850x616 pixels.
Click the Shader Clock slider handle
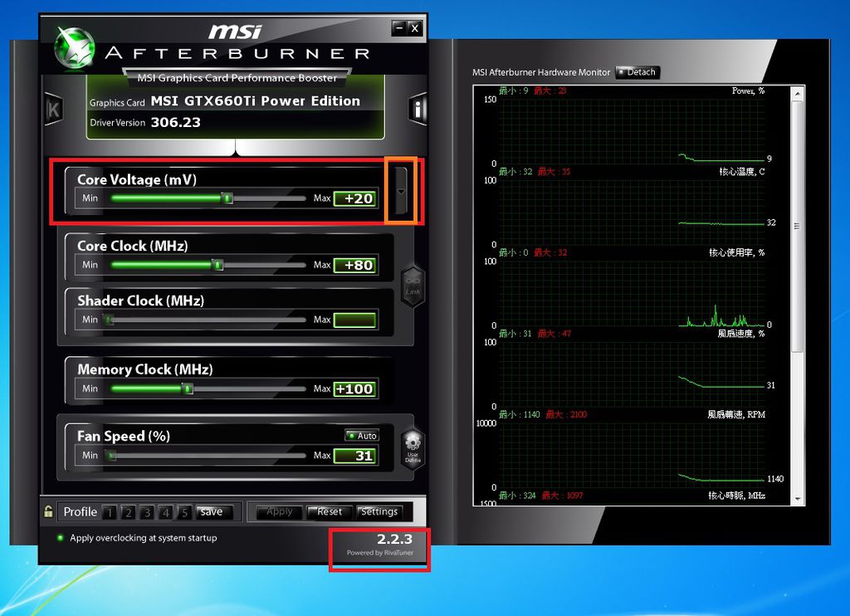click(110, 320)
